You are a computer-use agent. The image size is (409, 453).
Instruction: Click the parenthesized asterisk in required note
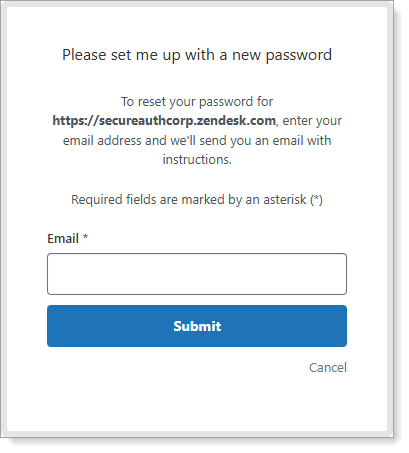316,200
